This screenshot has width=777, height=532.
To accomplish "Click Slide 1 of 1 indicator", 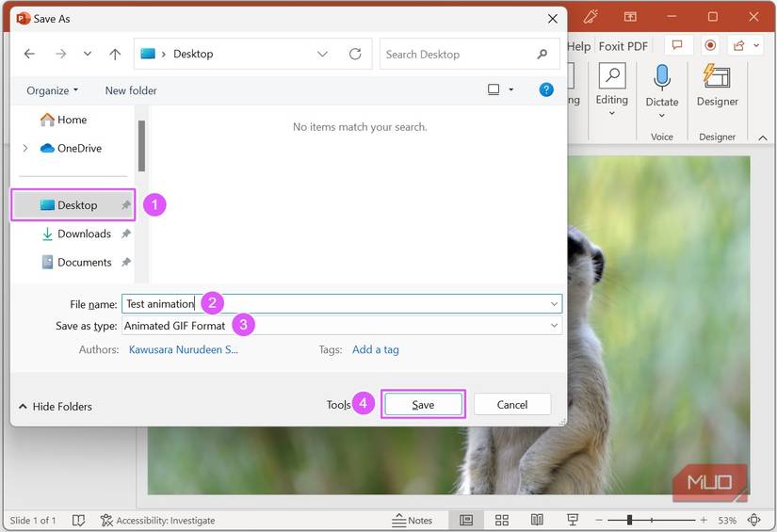I will point(33,521).
